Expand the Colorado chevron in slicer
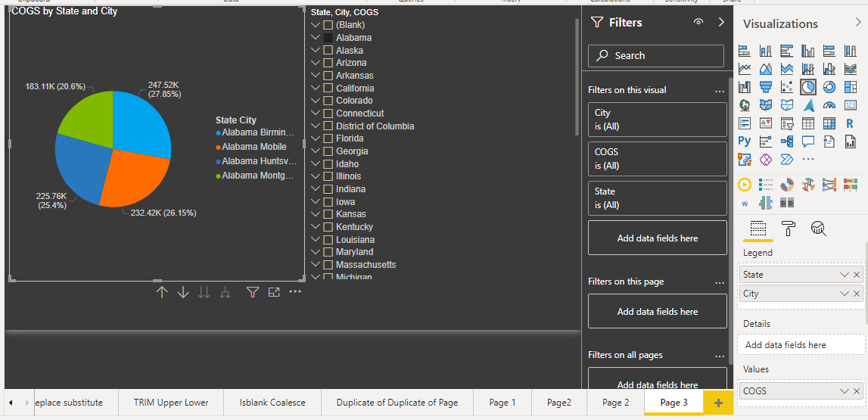 pos(316,101)
